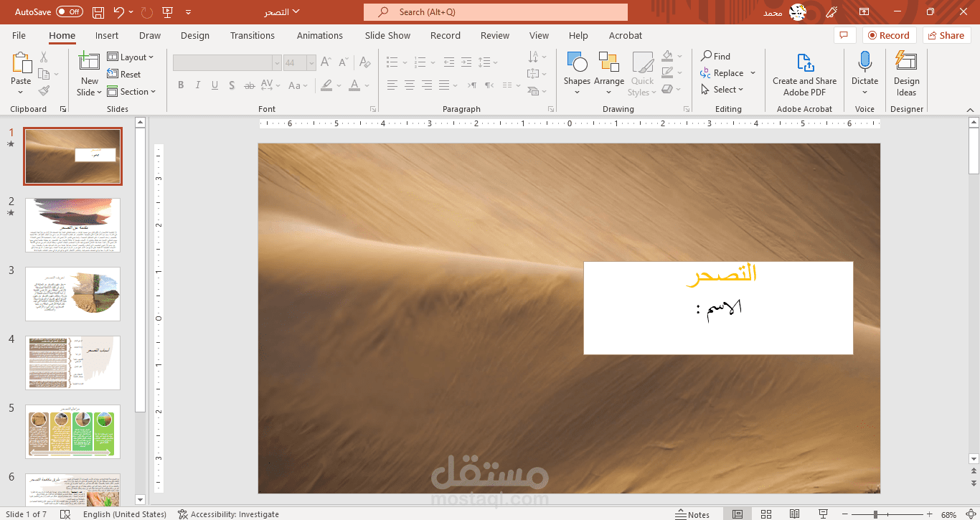The height and width of the screenshot is (520, 980).
Task: Toggle Align Right paragraph button
Action: pyautogui.click(x=426, y=85)
